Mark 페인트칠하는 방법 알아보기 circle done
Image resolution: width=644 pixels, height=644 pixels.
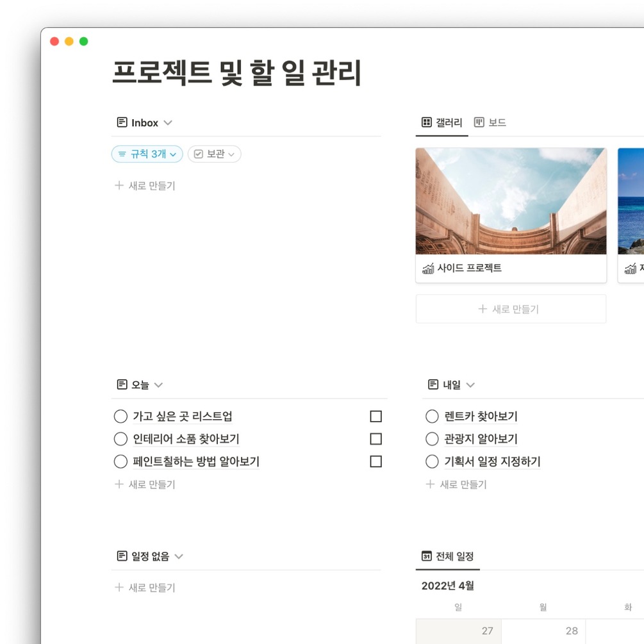point(120,461)
